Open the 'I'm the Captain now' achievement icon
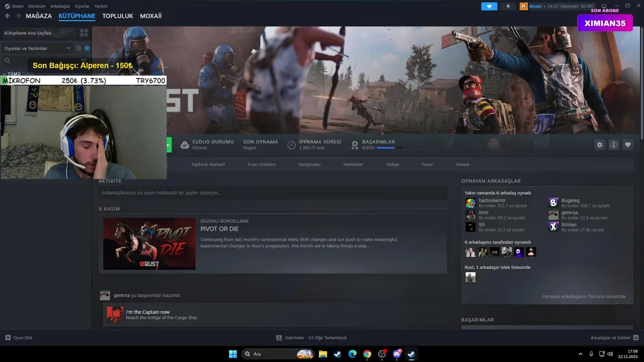 [115, 315]
